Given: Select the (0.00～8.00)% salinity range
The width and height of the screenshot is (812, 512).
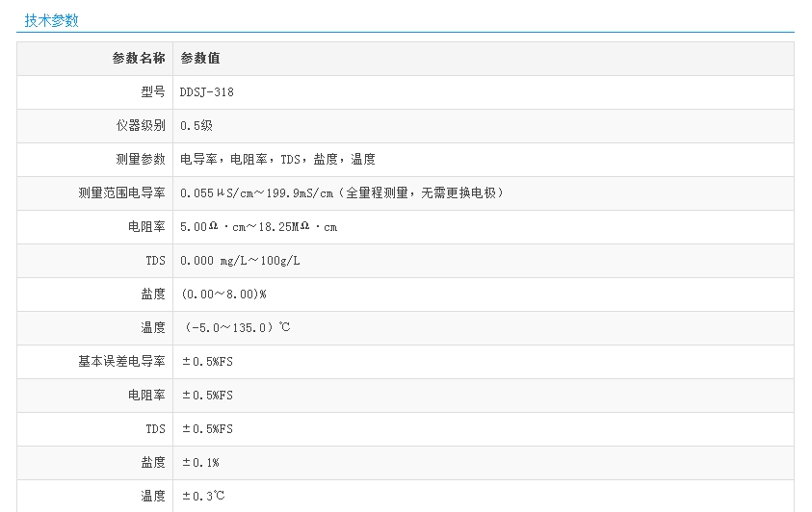Looking at the screenshot, I should (223, 294).
